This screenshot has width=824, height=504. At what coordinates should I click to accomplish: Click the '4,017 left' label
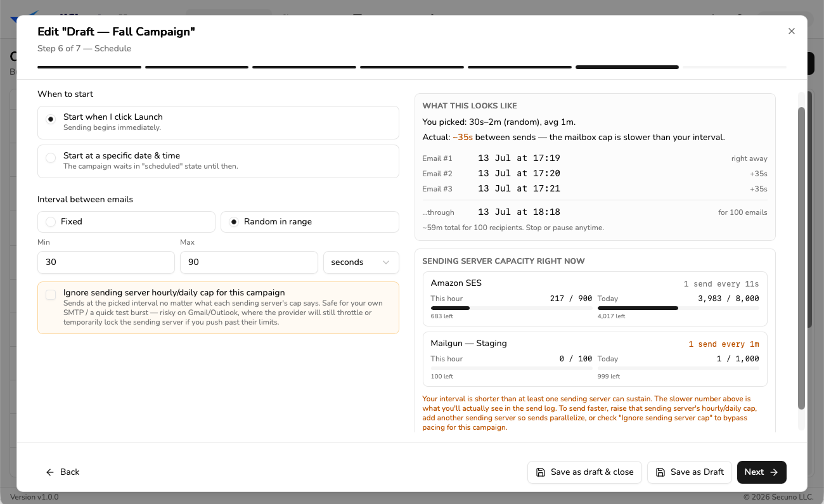(611, 316)
